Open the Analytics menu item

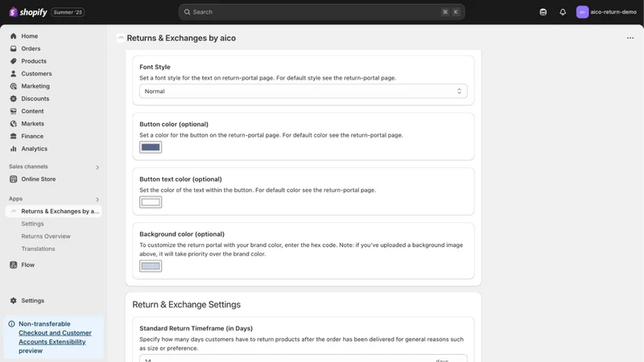pyautogui.click(x=34, y=149)
